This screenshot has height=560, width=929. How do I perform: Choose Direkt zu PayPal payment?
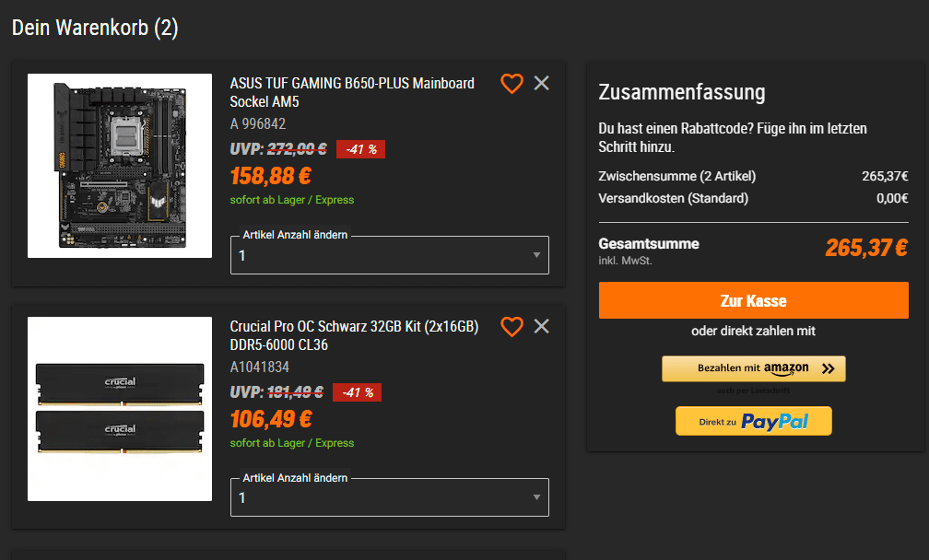753,421
